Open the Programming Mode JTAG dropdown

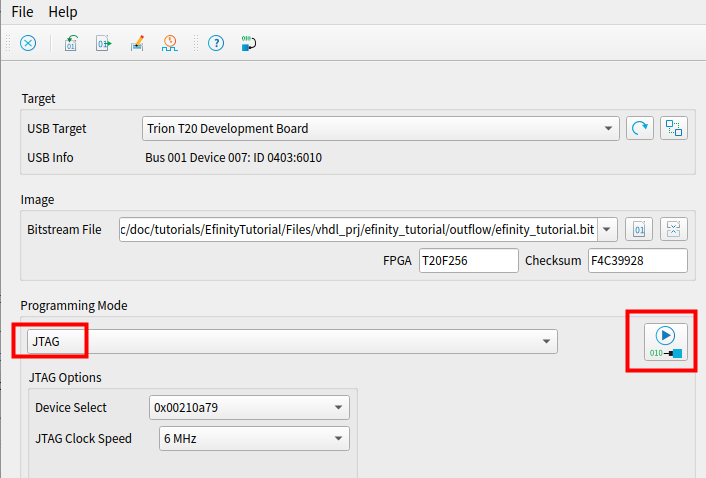click(292, 342)
